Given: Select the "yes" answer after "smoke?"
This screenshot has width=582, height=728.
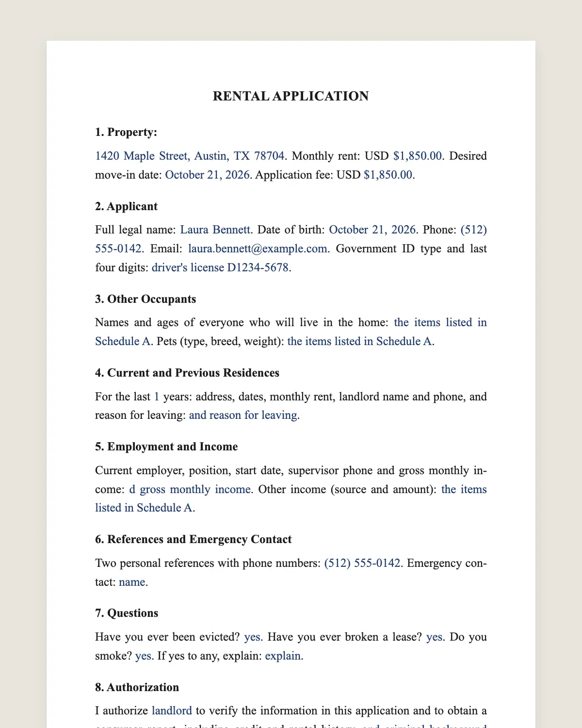Looking at the screenshot, I should (143, 656).
